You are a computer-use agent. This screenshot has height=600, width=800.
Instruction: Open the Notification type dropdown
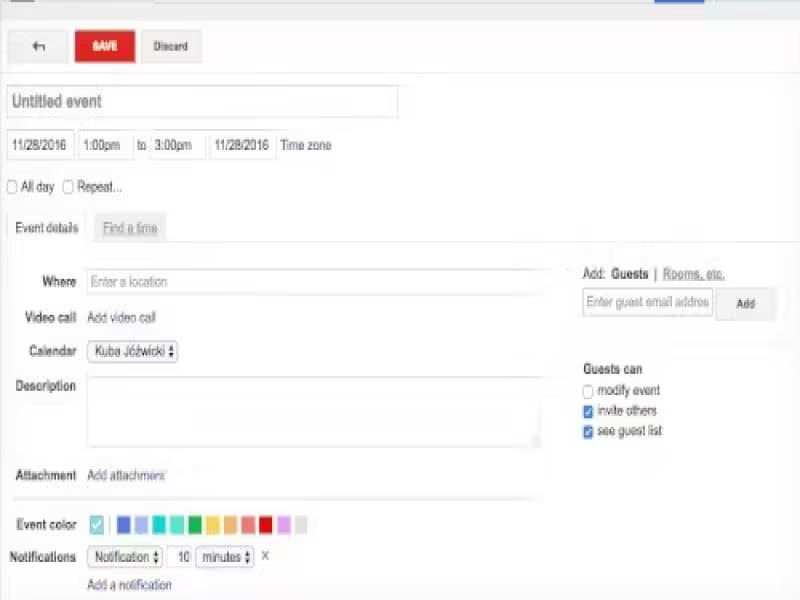(x=125, y=557)
